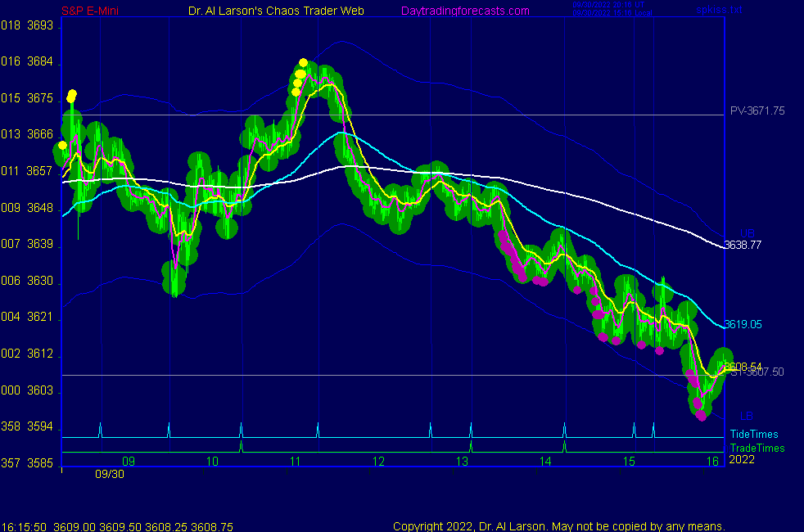Image resolution: width=804 pixels, height=532 pixels.
Task: Click the status bar time 16:15:50
Action: (x=24, y=527)
